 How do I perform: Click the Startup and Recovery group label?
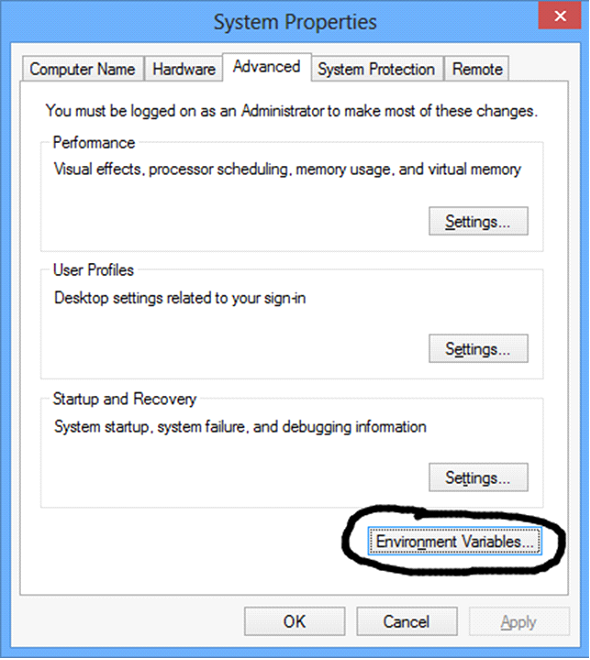point(125,399)
